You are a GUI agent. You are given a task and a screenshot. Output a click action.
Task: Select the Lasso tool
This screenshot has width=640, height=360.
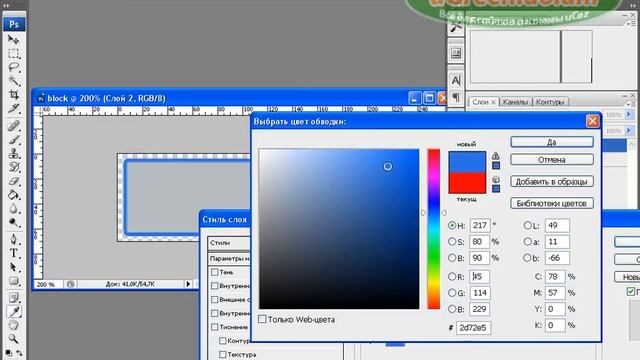[13, 67]
